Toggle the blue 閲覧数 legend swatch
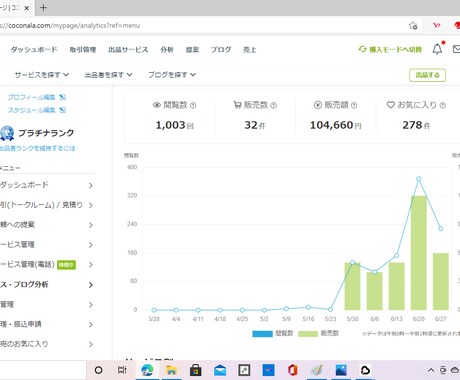Screen dimensions: 460x380 tap(262, 334)
